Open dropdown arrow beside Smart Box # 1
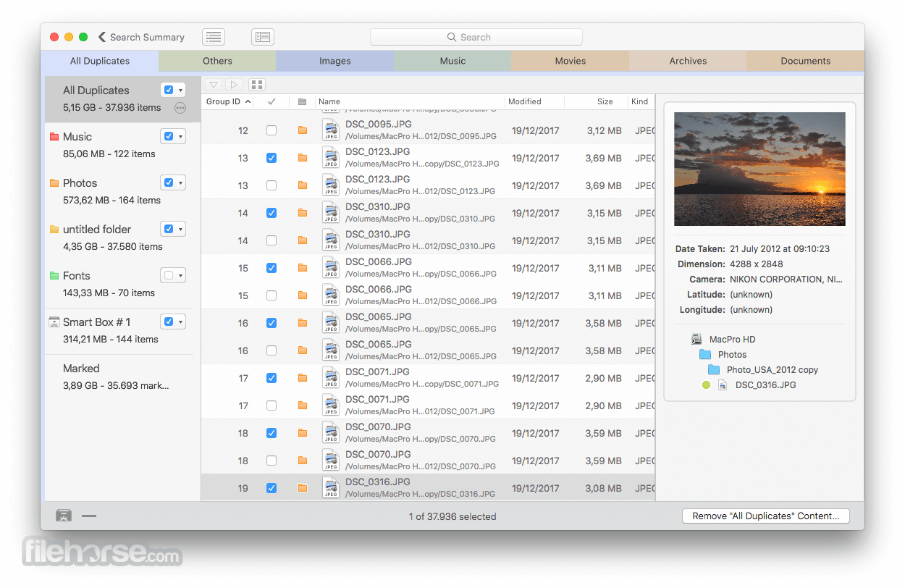The image size is (905, 588). point(180,322)
